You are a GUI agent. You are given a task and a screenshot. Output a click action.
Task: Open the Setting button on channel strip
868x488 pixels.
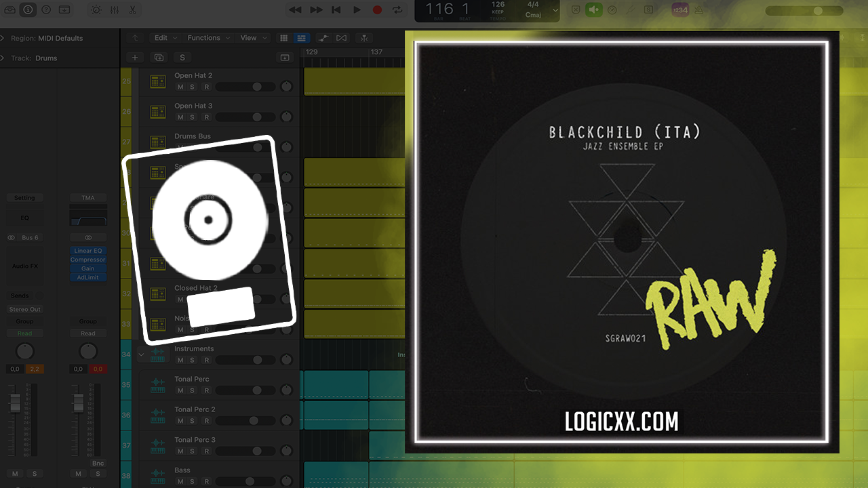pyautogui.click(x=24, y=198)
